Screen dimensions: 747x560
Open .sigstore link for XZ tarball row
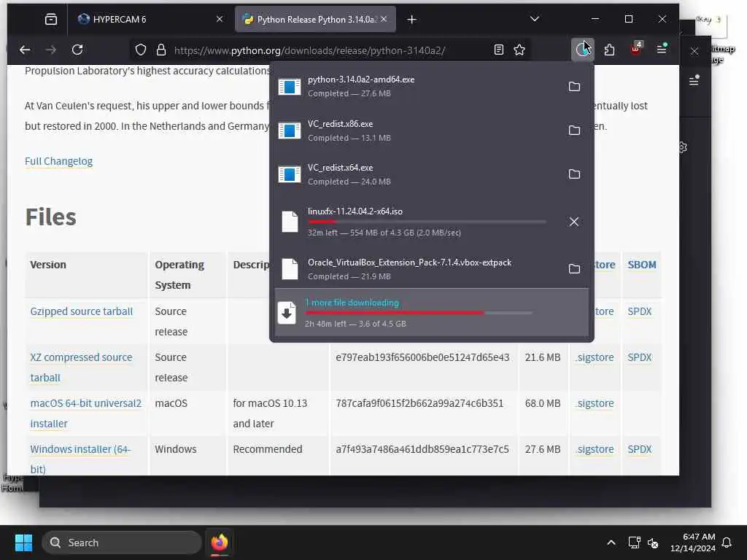click(595, 357)
